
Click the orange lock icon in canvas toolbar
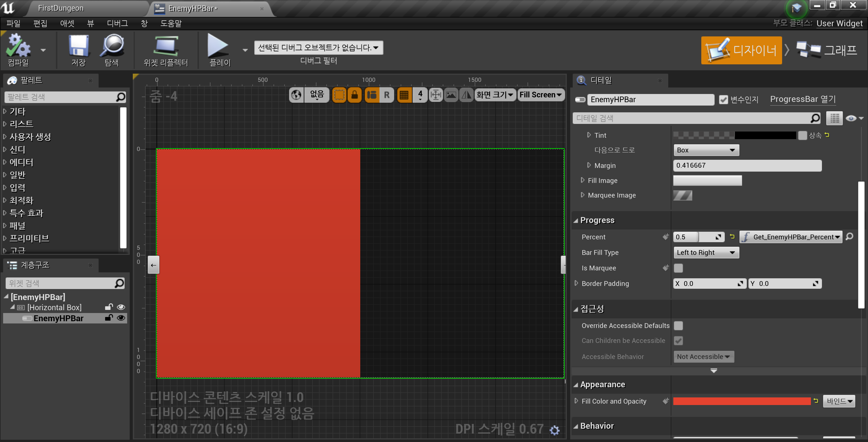click(355, 95)
